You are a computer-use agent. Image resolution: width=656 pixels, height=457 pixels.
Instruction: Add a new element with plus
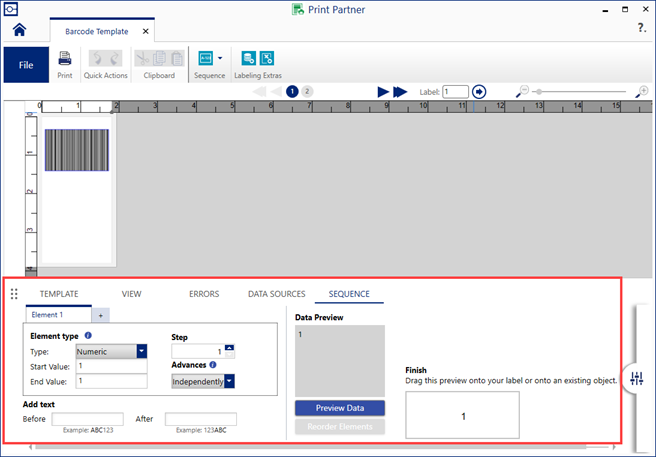point(100,316)
